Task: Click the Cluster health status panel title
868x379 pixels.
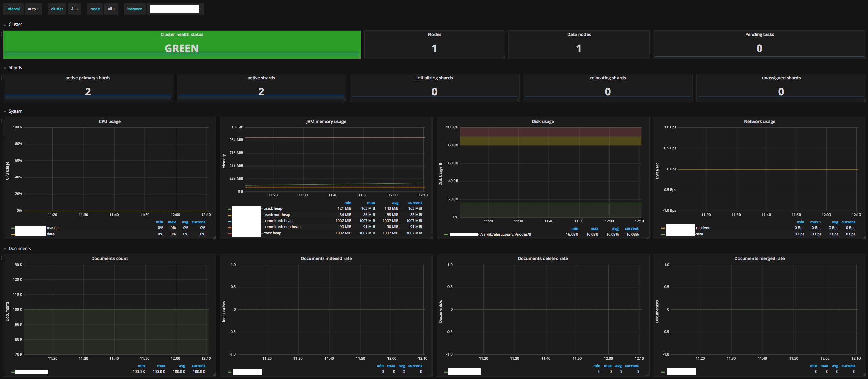Action: pos(182,35)
